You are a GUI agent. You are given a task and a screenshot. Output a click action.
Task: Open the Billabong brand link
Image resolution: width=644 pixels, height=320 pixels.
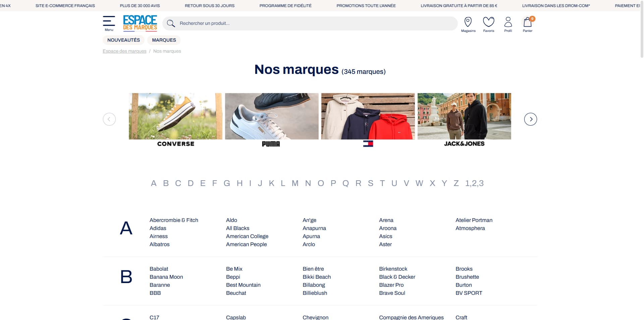coord(314,285)
